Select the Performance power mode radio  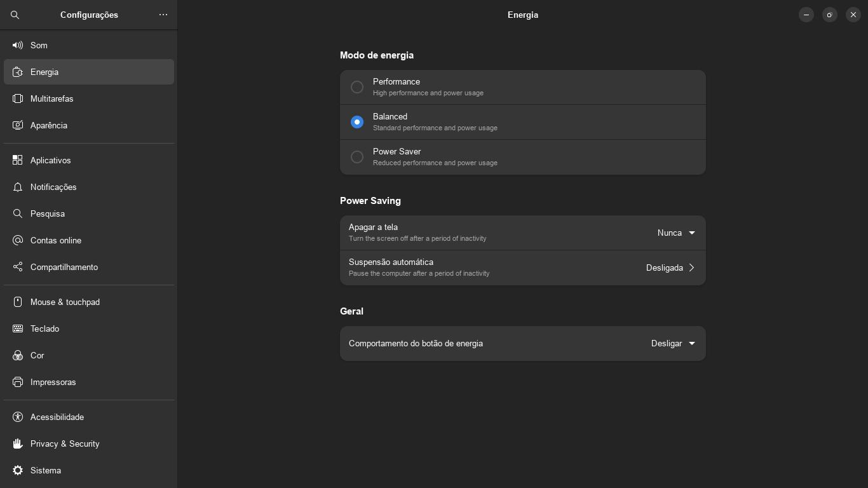[357, 87]
